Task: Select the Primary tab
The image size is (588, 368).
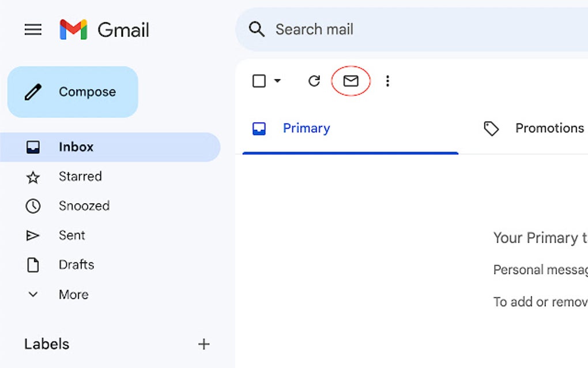Action: (306, 128)
